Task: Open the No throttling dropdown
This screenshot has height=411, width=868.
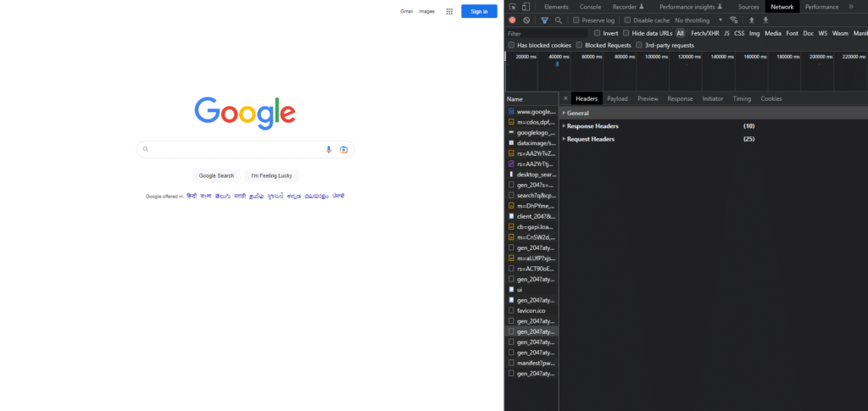Action: [x=698, y=20]
